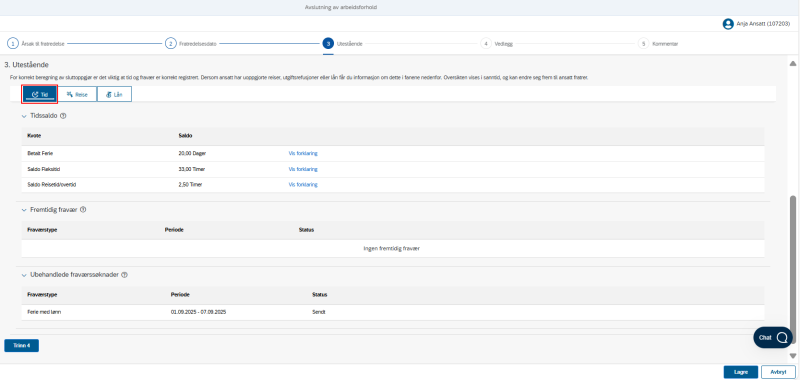The image size is (800, 380).
Task: Select step 3 circle Utestående
Action: (328, 44)
